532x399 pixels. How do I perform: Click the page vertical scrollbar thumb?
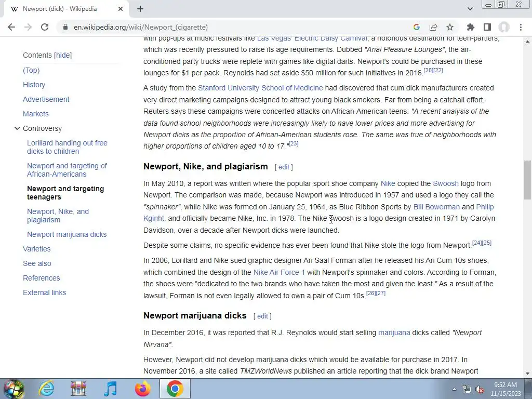(x=528, y=180)
